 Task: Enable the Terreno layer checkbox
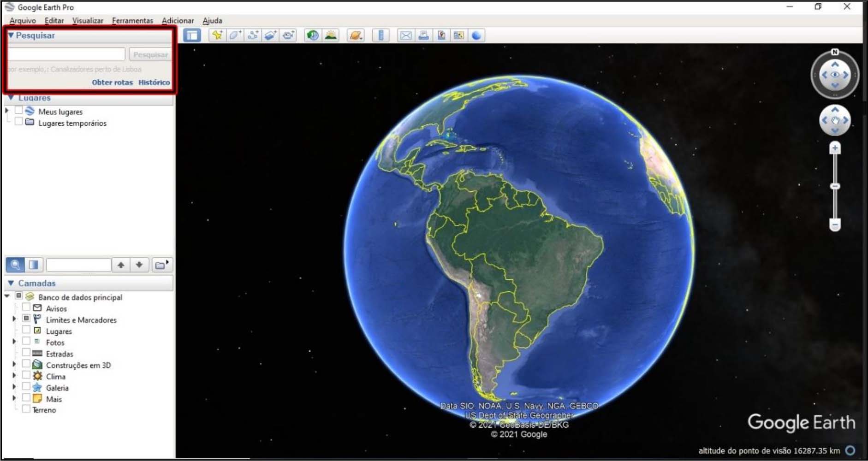point(26,408)
